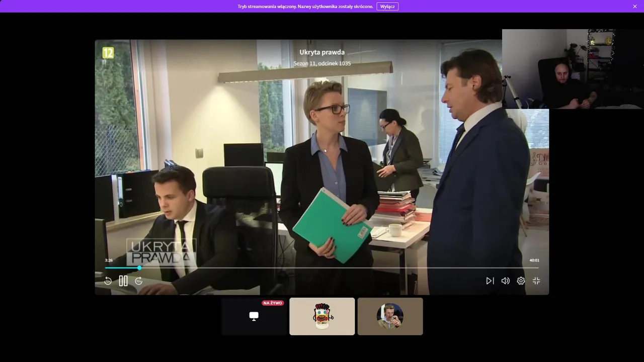Click the video progress bar position knob
Viewport: 644px width, 362px height.
tap(139, 268)
